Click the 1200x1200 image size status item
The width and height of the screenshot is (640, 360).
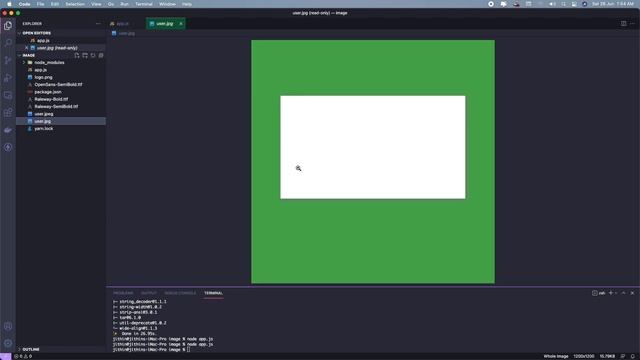tap(584, 356)
